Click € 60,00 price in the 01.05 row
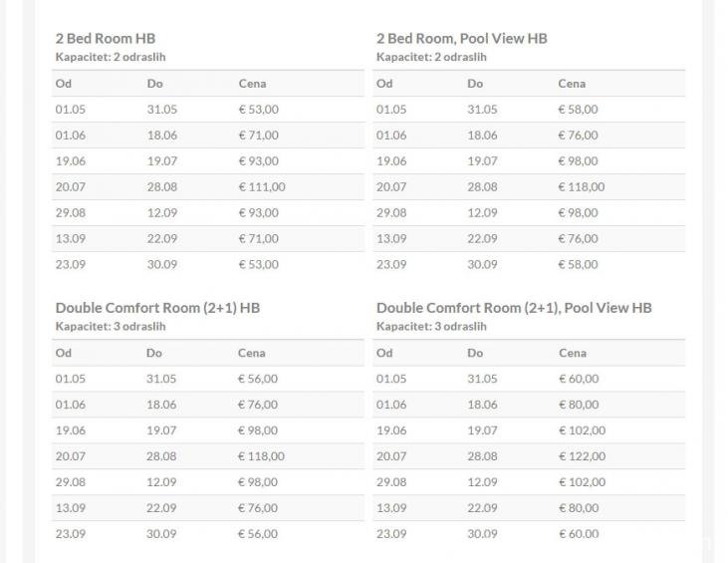 579,379
